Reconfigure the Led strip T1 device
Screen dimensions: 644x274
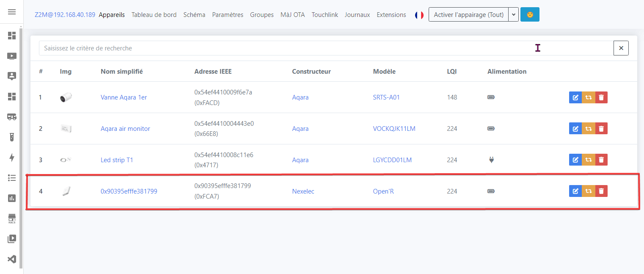pyautogui.click(x=588, y=160)
